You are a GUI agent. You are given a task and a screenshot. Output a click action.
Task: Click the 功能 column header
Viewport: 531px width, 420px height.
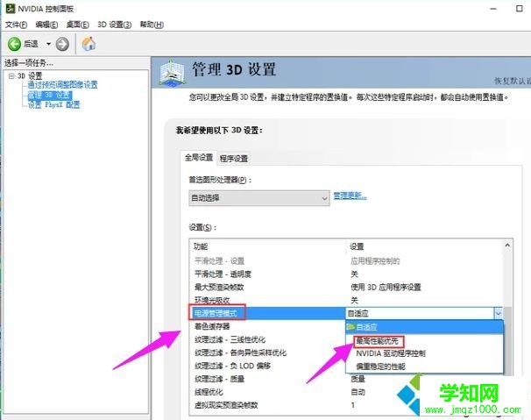[x=201, y=246]
